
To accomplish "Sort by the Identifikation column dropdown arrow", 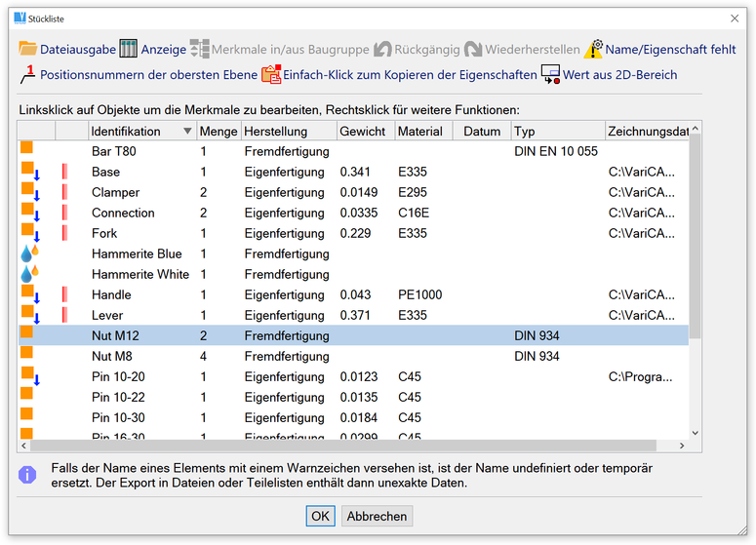I will 187,132.
